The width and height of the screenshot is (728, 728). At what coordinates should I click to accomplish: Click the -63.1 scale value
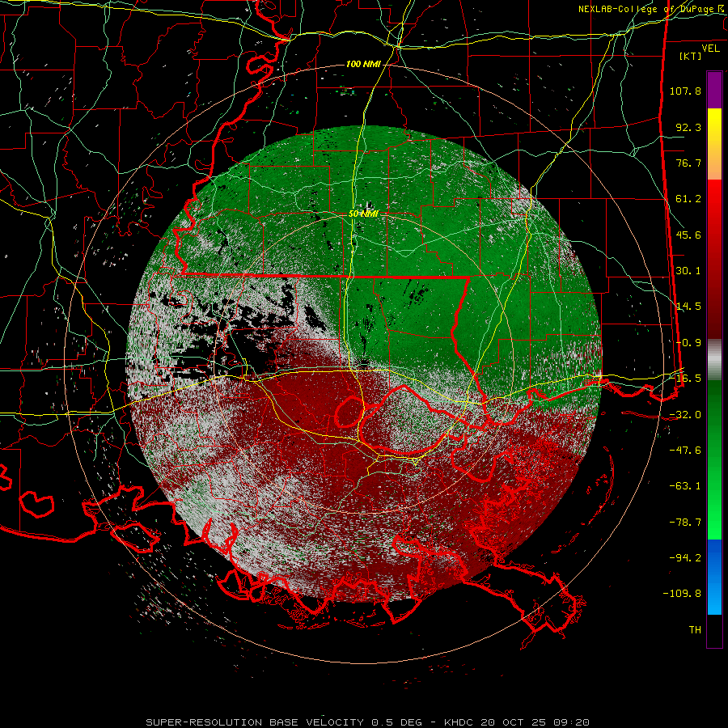pos(685,486)
